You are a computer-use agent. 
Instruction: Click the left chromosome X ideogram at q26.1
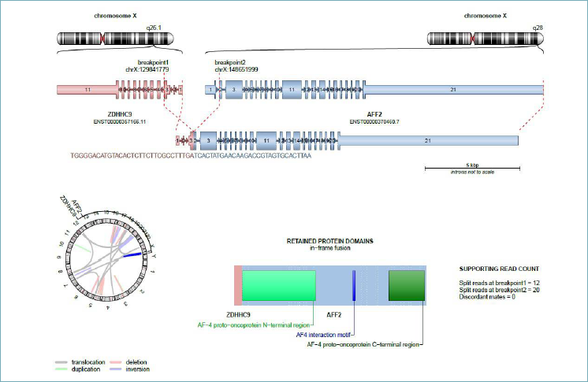104,39
